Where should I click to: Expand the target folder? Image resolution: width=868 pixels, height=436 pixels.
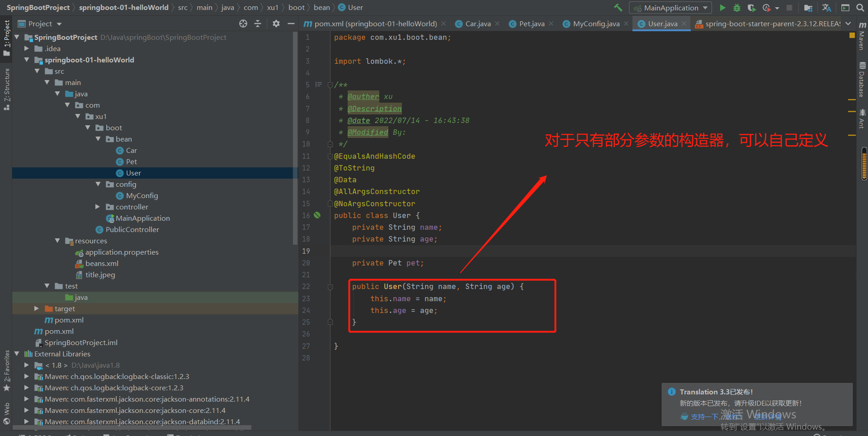[37, 308]
